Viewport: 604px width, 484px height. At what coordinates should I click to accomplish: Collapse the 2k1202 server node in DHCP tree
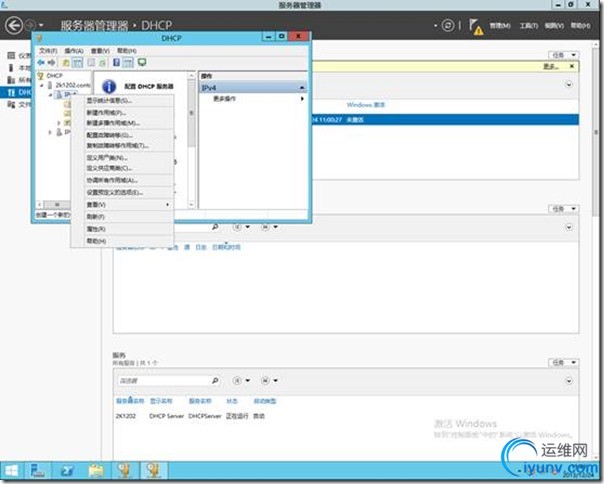(x=42, y=85)
